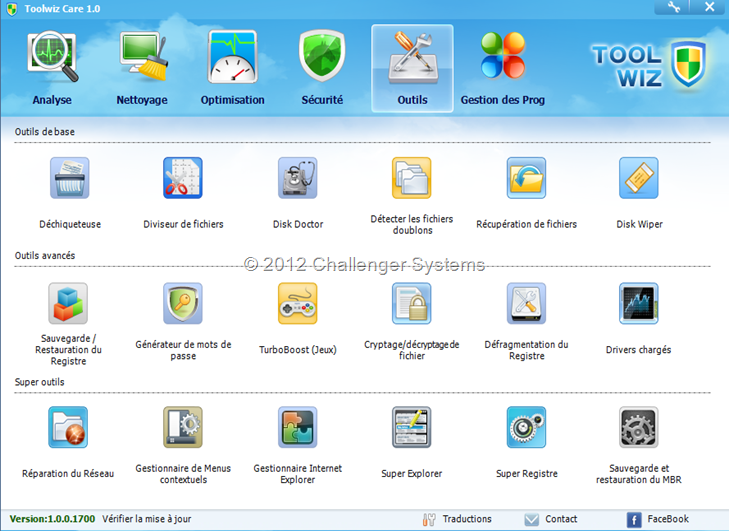Click the envelope icon beside Contact
This screenshot has width=729, height=531.
click(531, 519)
